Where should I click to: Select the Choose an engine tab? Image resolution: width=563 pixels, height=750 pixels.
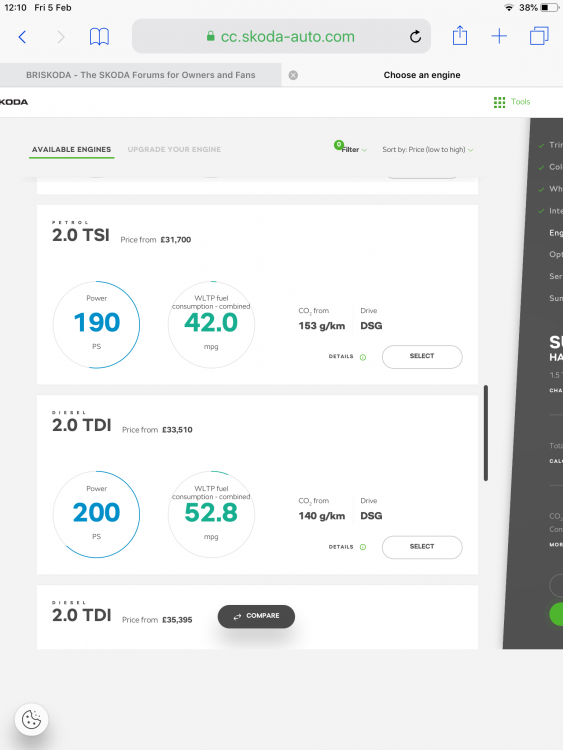coord(422,75)
